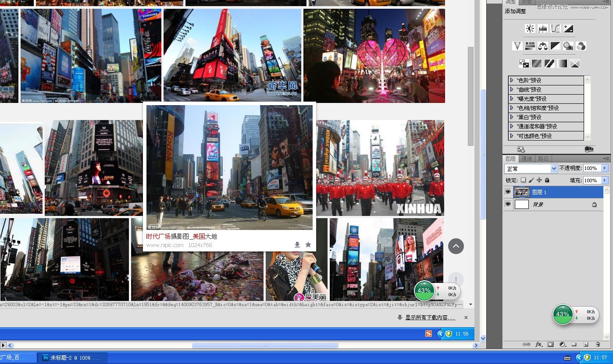The width and height of the screenshot is (613, 364).
Task: Open www.nipic.com source link
Action: pyautogui.click(x=165, y=245)
